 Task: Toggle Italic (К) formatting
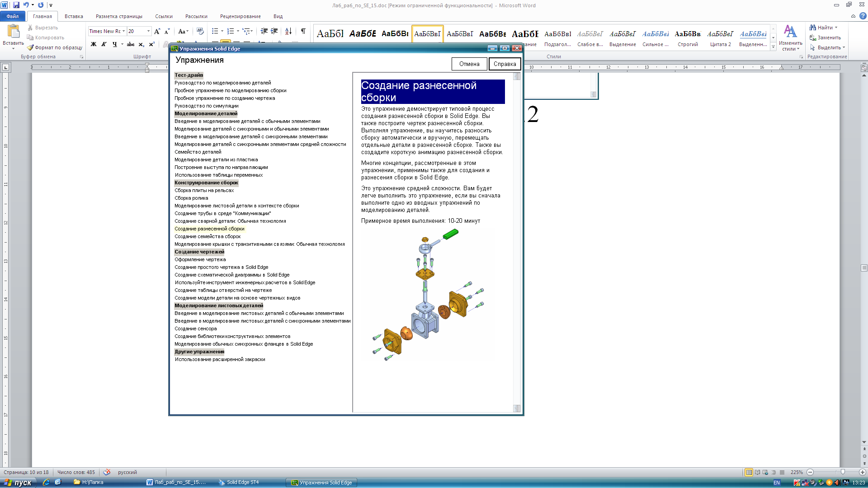click(104, 44)
